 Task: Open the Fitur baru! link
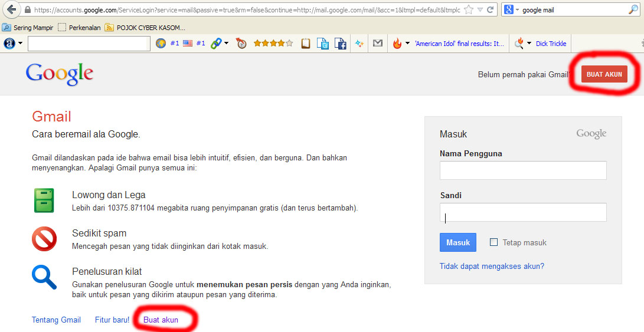[x=112, y=320]
